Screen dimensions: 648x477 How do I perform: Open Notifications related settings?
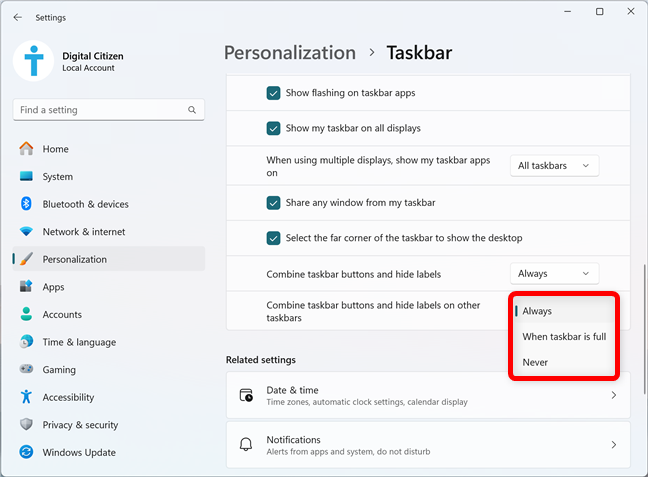[x=428, y=445]
